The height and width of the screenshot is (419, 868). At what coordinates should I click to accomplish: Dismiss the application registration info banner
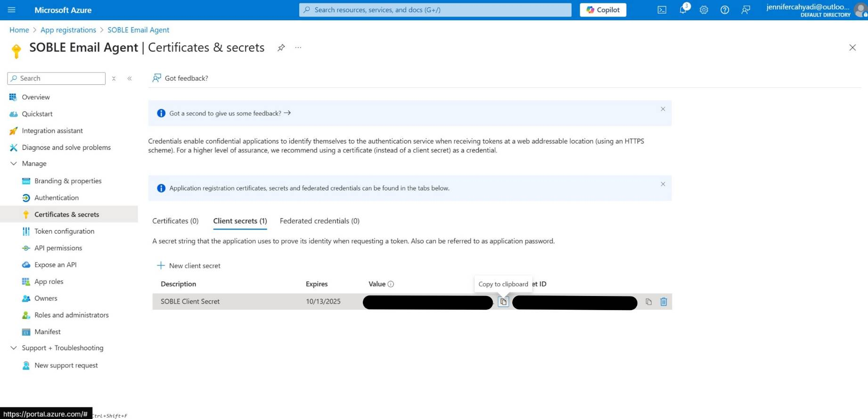click(663, 184)
